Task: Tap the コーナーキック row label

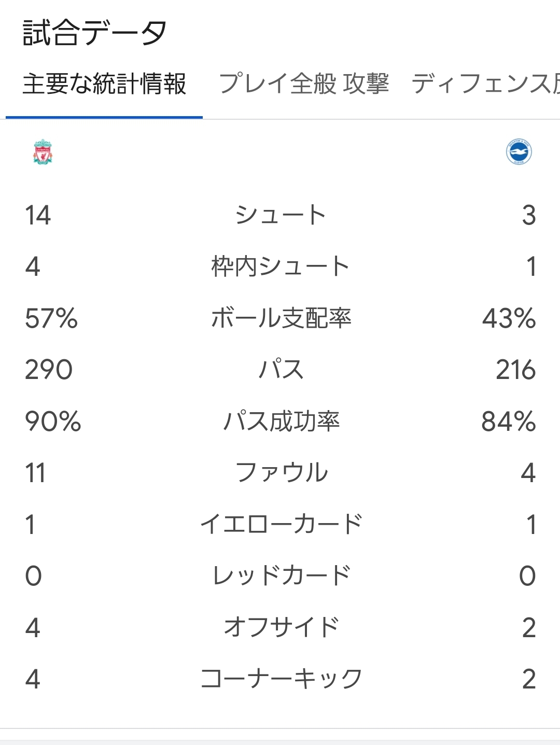Action: coord(281,679)
